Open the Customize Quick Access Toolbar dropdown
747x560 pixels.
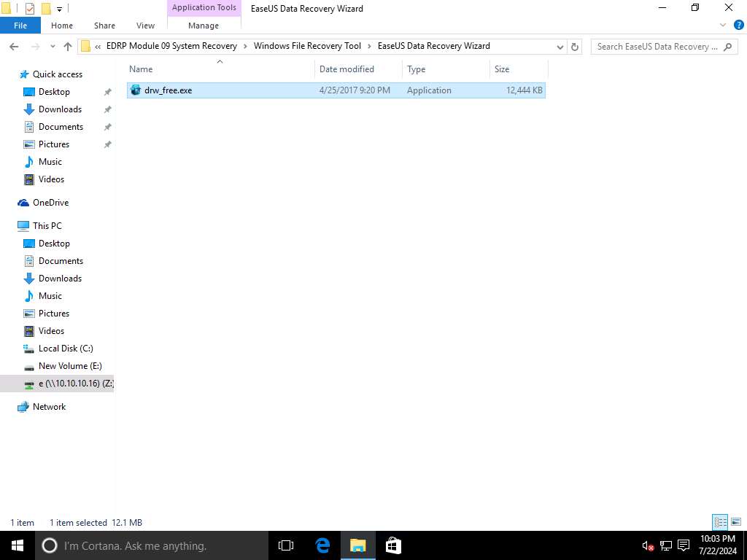point(59,9)
